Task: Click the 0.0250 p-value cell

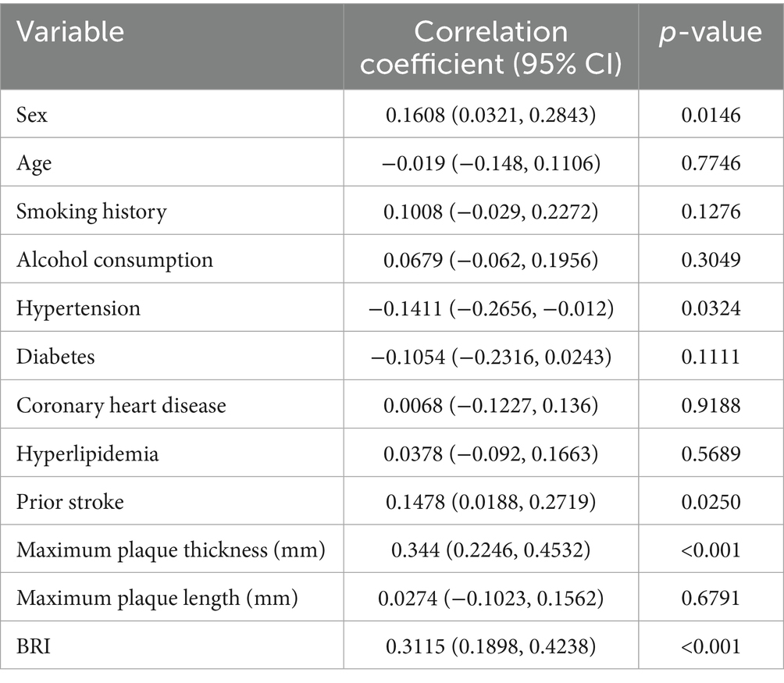Action: coord(710,501)
